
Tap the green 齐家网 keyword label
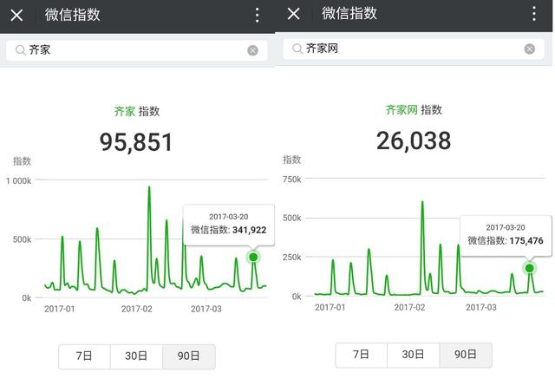[402, 110]
